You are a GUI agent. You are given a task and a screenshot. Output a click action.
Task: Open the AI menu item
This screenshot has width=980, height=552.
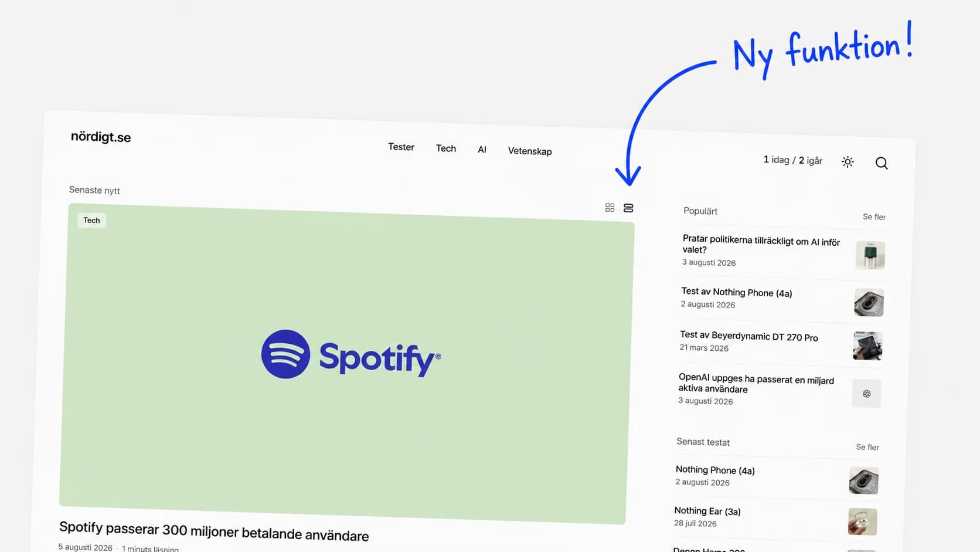coord(482,150)
